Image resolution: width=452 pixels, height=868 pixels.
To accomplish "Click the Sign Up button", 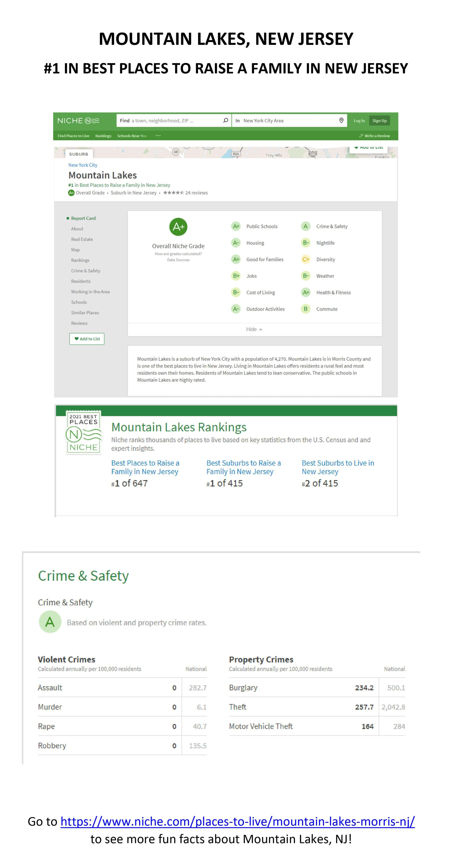I will pyautogui.click(x=379, y=121).
